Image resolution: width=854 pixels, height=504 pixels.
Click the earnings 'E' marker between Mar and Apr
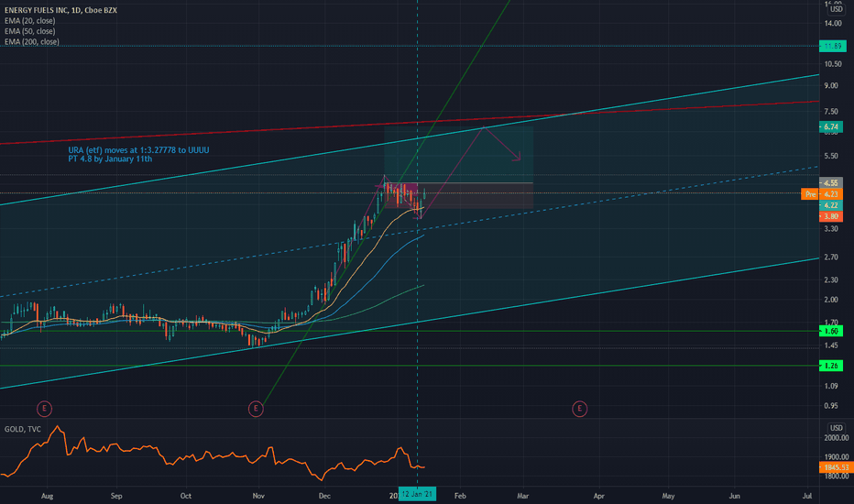point(579,408)
